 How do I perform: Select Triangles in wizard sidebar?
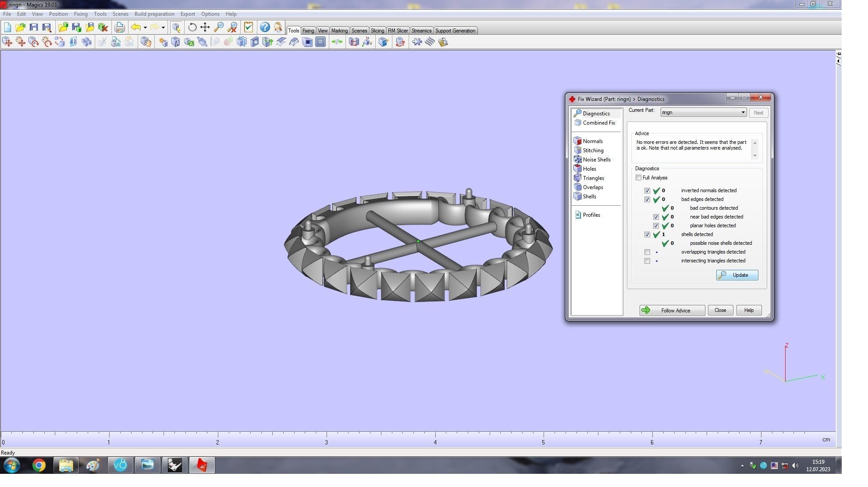coord(589,178)
